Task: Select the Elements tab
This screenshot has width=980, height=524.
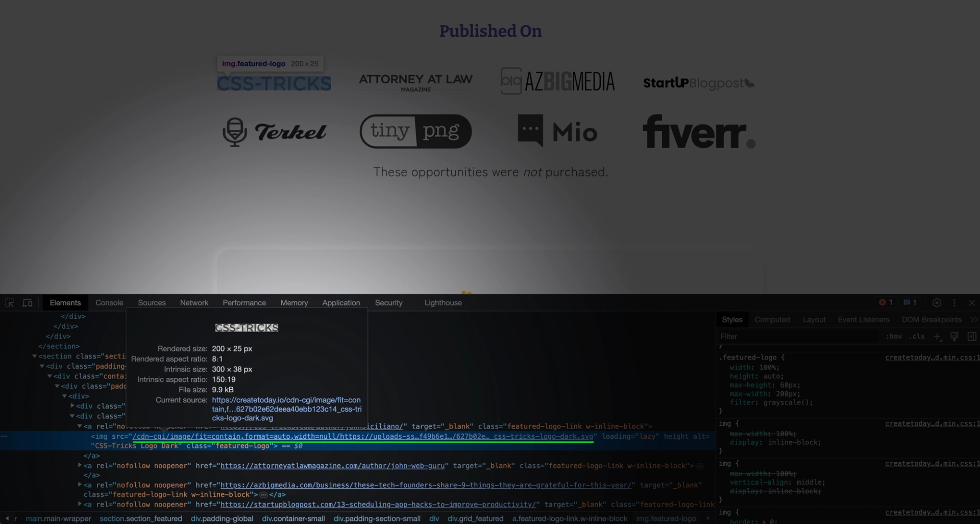Action: pos(65,303)
